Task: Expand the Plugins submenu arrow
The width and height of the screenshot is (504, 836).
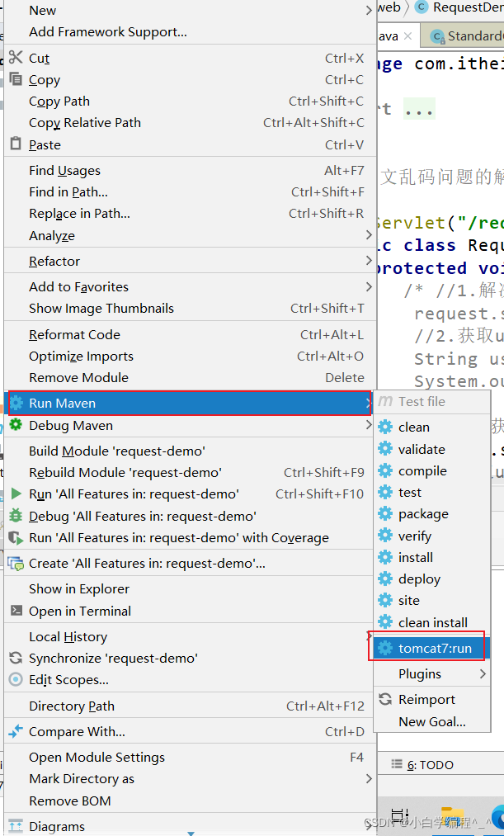Action: click(x=483, y=674)
